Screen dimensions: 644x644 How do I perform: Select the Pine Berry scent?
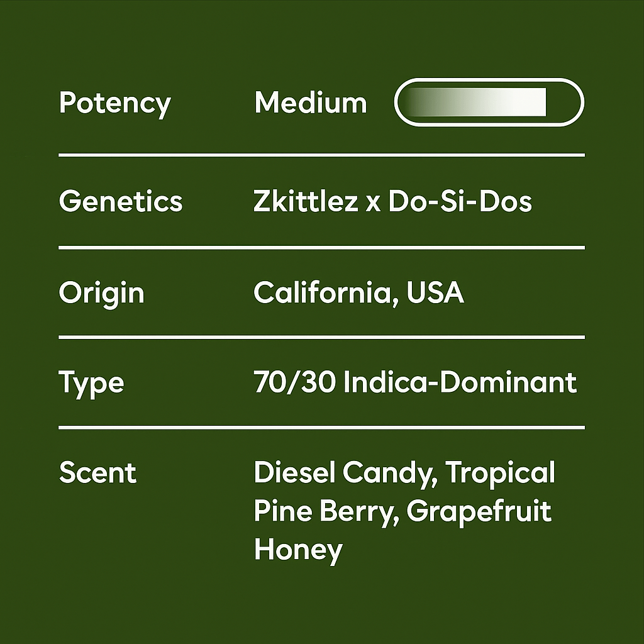324,511
